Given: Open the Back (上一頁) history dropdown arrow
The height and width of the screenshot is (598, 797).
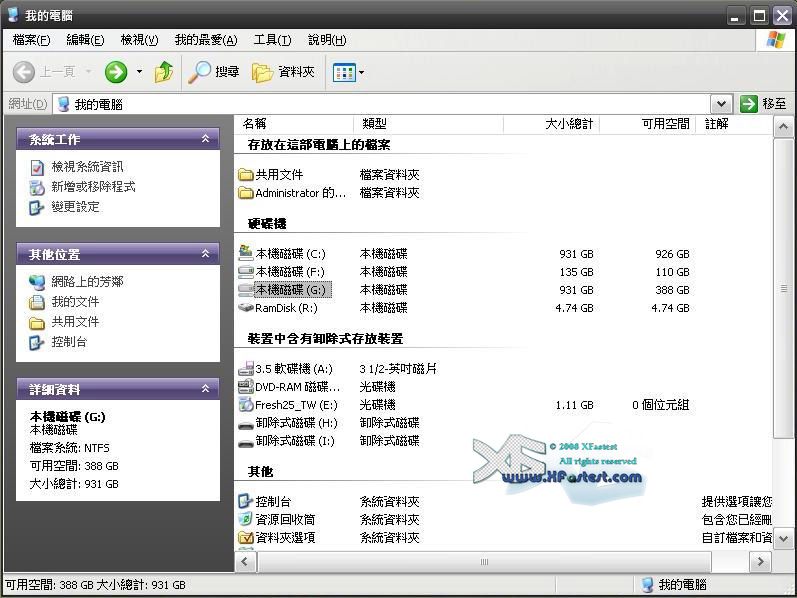Looking at the screenshot, I should click(88, 72).
